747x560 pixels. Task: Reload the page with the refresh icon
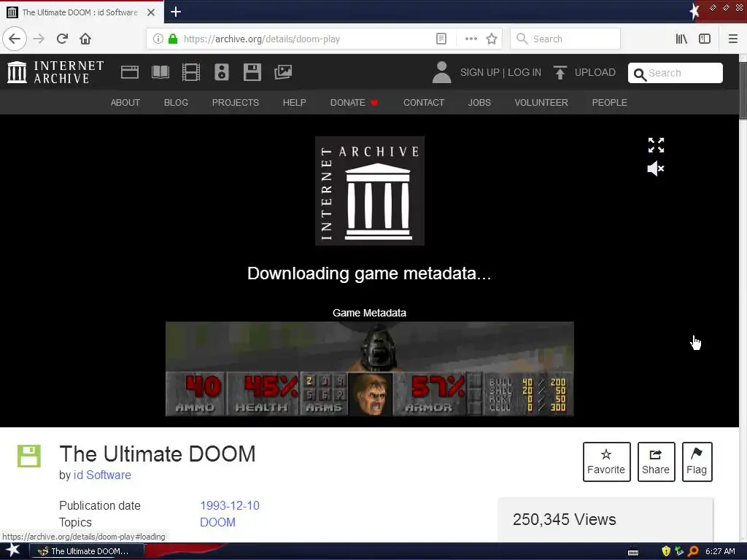click(x=62, y=39)
